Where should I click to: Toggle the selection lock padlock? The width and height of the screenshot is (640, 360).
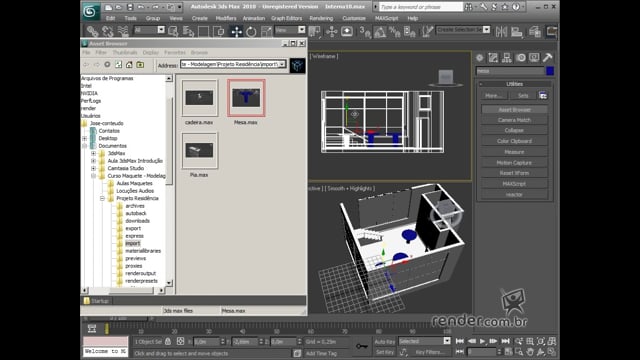(168, 341)
